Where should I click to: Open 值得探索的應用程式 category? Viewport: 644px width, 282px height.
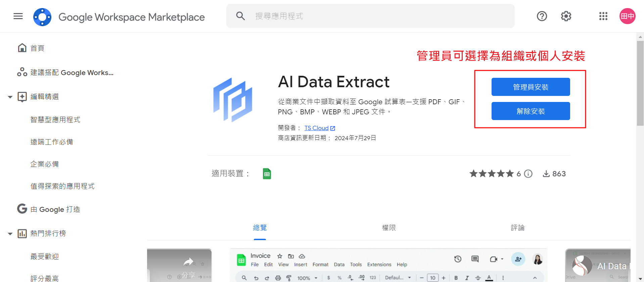point(62,186)
